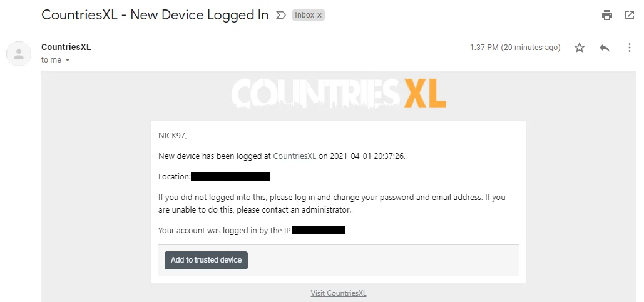
Task: Click the print all icon
Action: [x=606, y=15]
